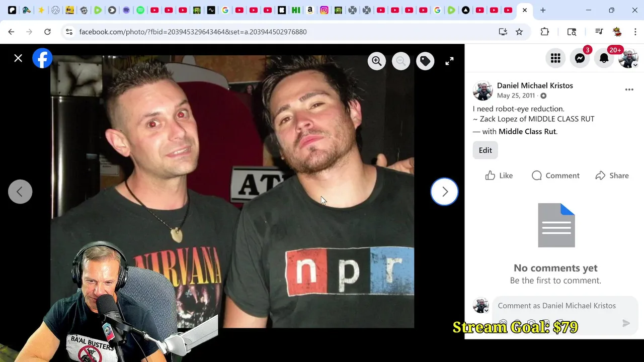
Task: Like the photo
Action: tap(499, 175)
